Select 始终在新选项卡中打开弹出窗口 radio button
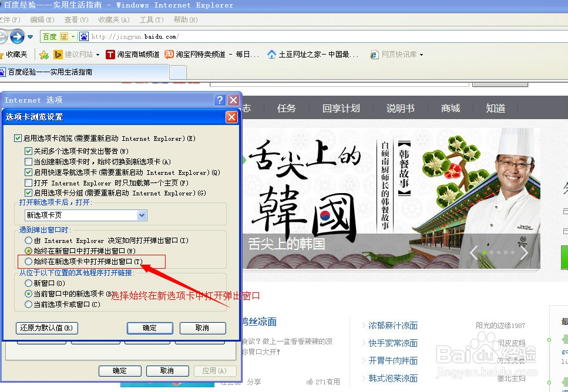The width and height of the screenshot is (568, 392). click(x=28, y=261)
